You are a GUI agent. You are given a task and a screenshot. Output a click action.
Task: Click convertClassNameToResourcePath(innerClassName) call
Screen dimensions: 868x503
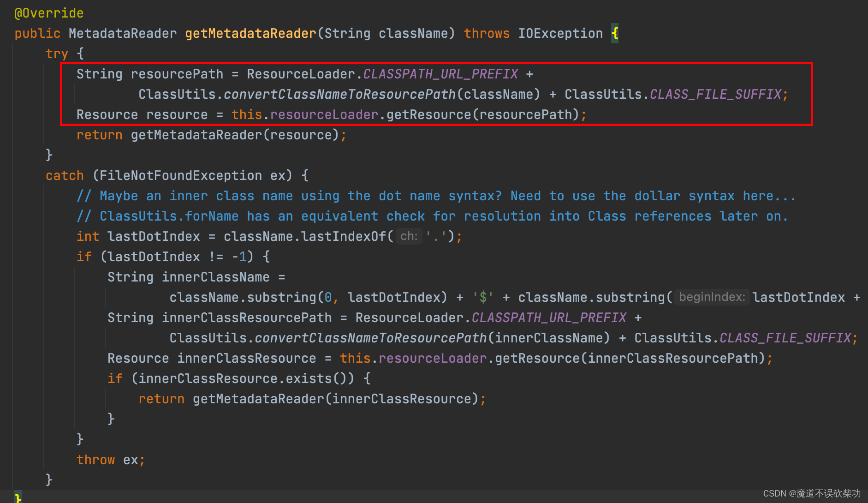click(432, 338)
